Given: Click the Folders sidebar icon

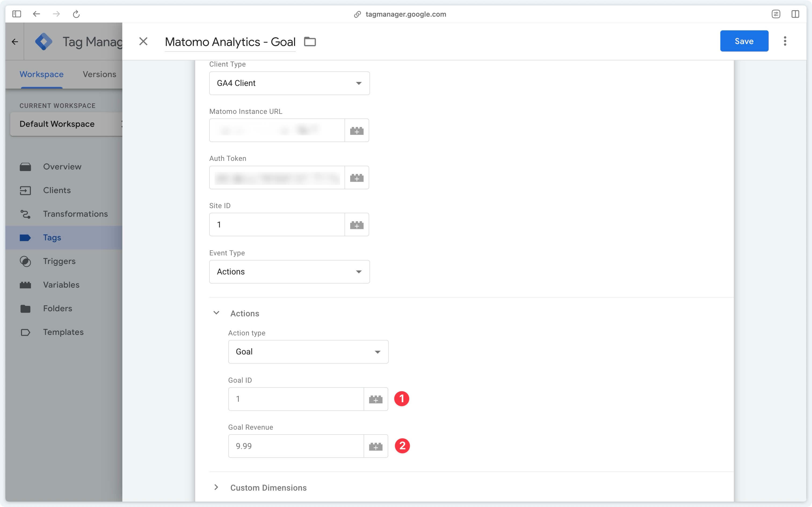Looking at the screenshot, I should point(26,309).
